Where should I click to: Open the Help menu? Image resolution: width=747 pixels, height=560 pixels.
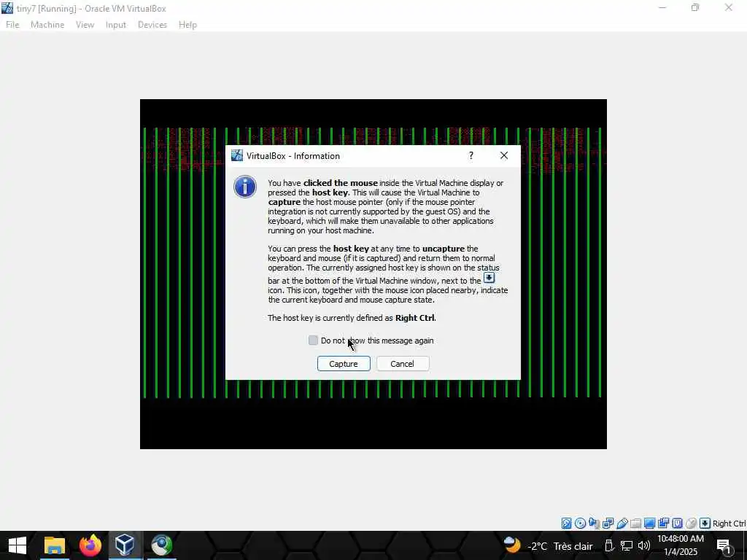click(187, 25)
